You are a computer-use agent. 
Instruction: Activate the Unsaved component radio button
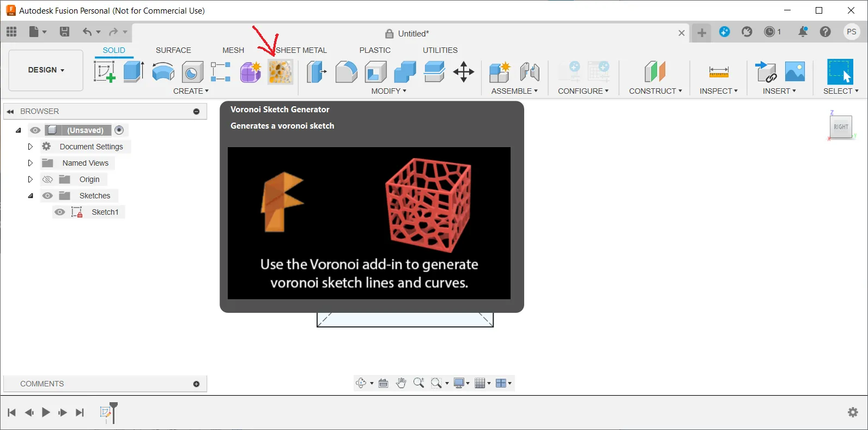coord(119,130)
